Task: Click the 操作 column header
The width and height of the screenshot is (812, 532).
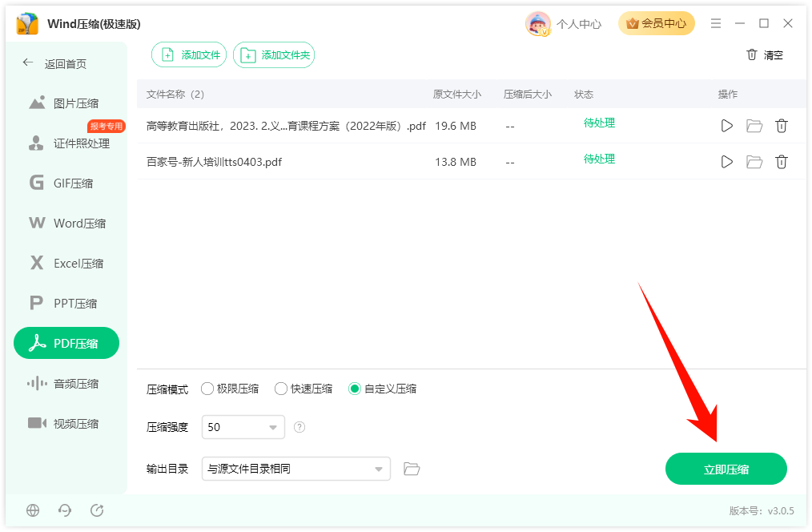Action: [727, 95]
